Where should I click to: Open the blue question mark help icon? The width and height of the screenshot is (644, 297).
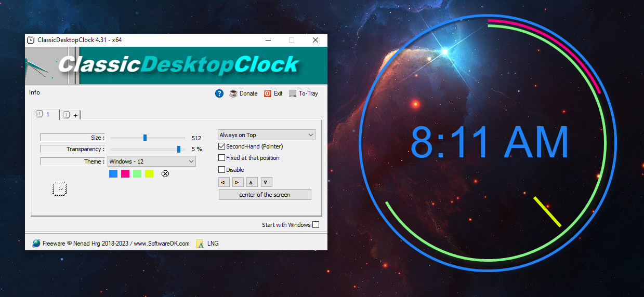click(x=219, y=93)
